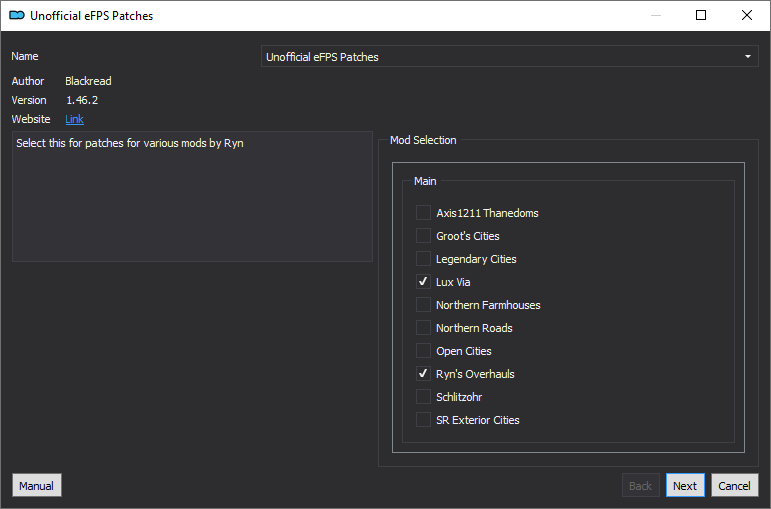Viewport: 771px width, 509px height.
Task: Maximize the installer window
Action: click(x=701, y=15)
